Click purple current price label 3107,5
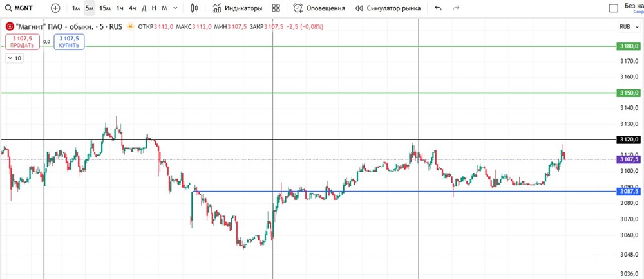 pyautogui.click(x=629, y=159)
